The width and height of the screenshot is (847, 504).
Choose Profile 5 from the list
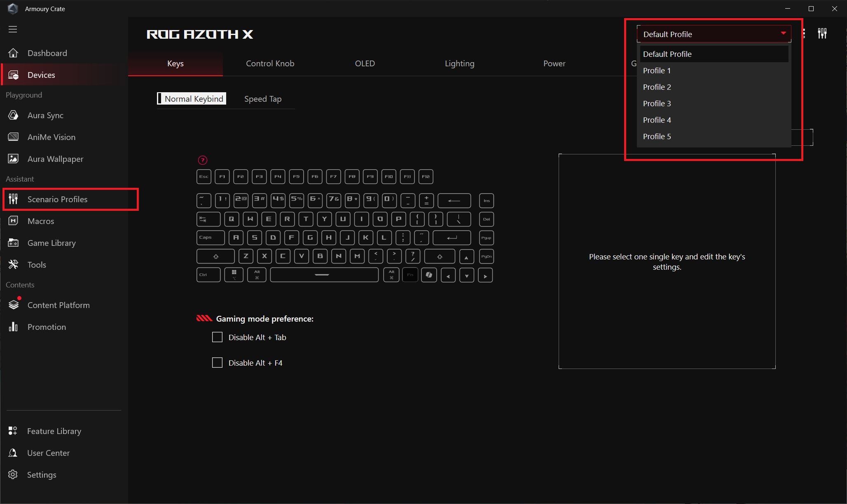point(714,136)
